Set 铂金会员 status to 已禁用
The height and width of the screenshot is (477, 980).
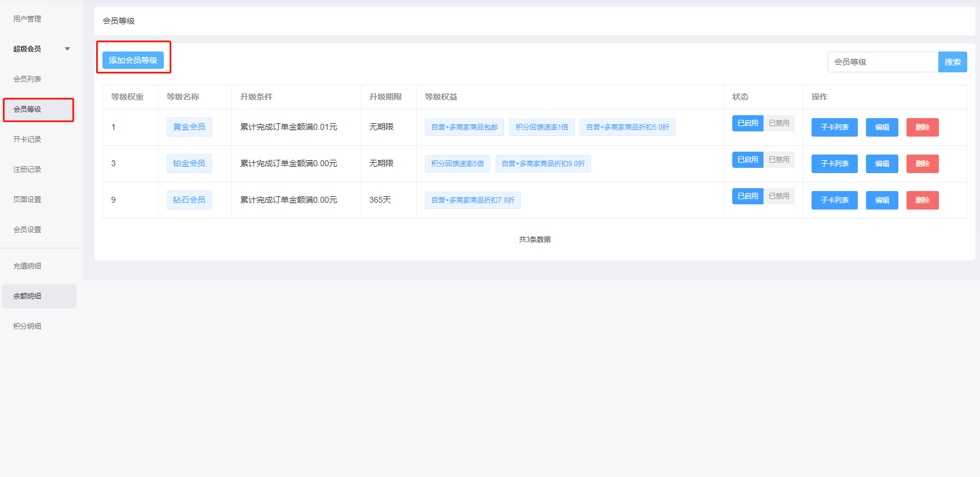pyautogui.click(x=779, y=160)
